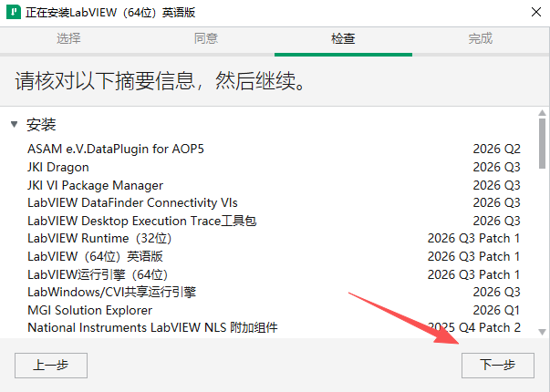
Task: Select LabVIEW Runtime（32位）row
Action: (x=274, y=239)
